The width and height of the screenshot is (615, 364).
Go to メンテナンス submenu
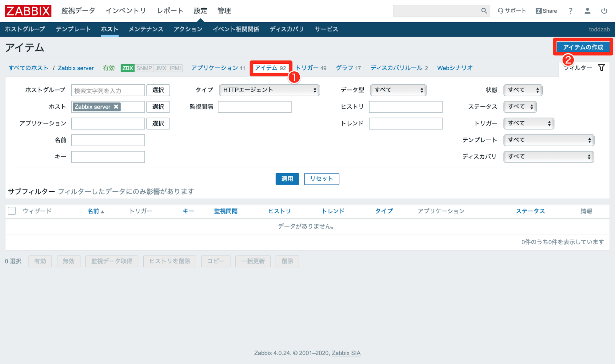pos(146,29)
